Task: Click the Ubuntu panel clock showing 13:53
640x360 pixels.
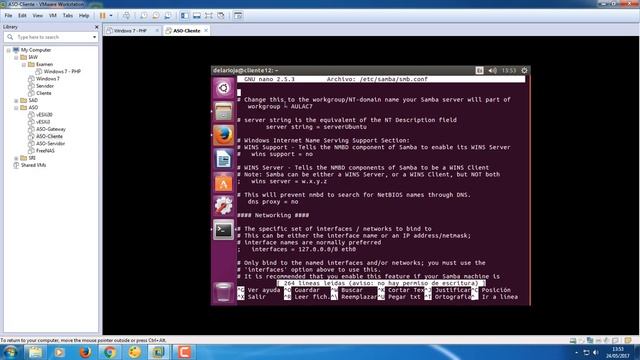Action: click(x=509, y=70)
